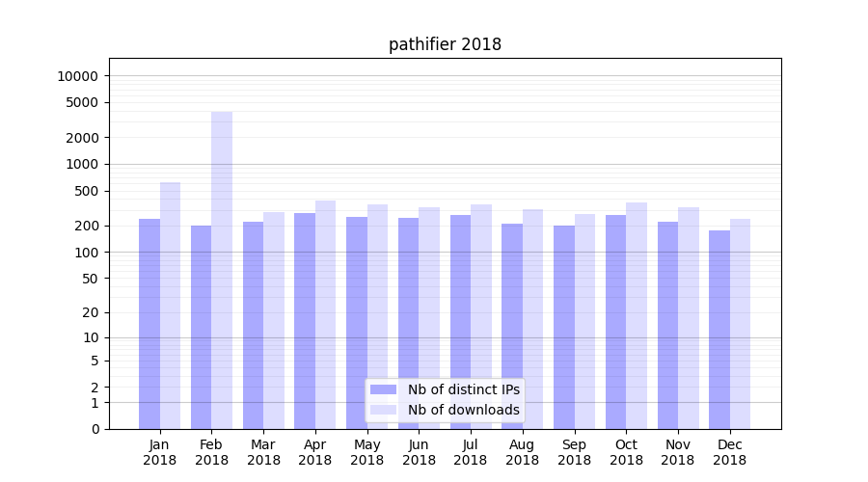Click the 'Nb of downloads' legend label
868x482 pixels.
464,410
